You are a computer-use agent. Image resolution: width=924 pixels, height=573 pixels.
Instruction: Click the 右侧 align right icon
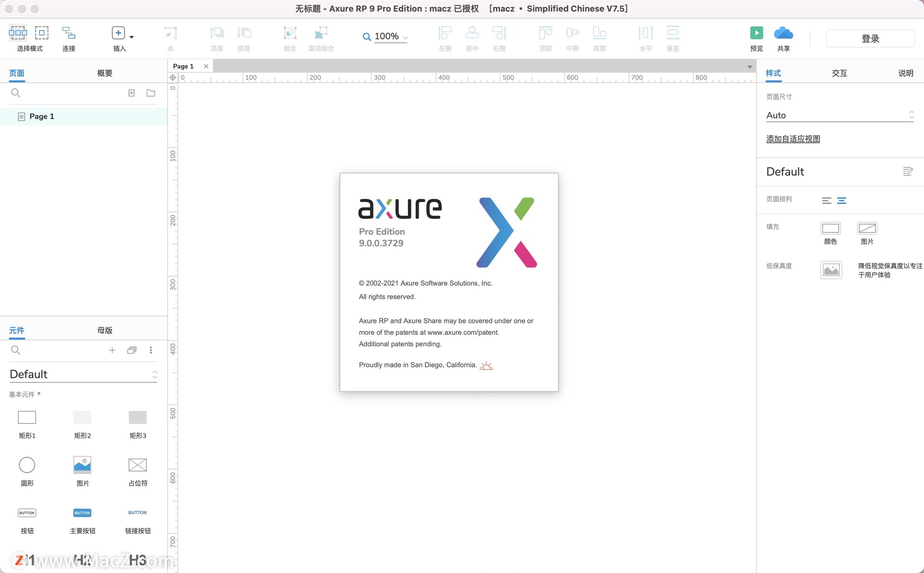[x=499, y=33]
